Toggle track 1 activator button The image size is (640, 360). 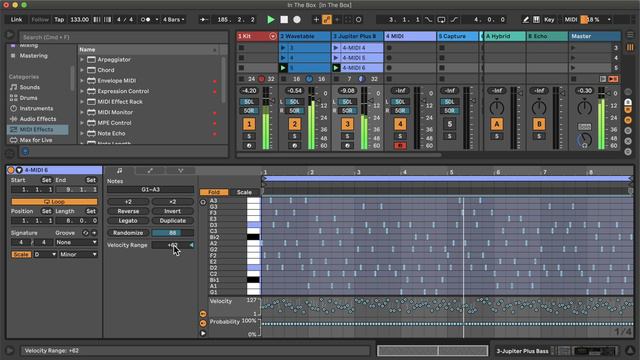click(249, 124)
